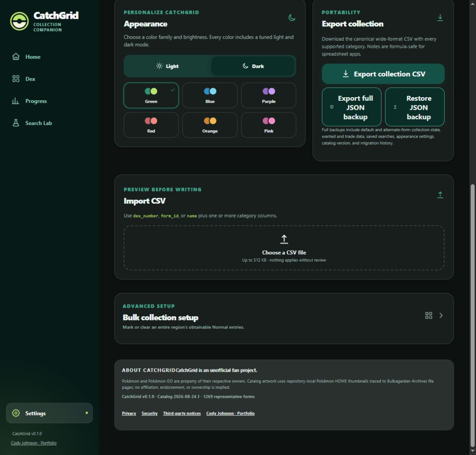Click the upload arrow above Choose a CSV file
Image resolution: width=476 pixels, height=455 pixels.
284,239
